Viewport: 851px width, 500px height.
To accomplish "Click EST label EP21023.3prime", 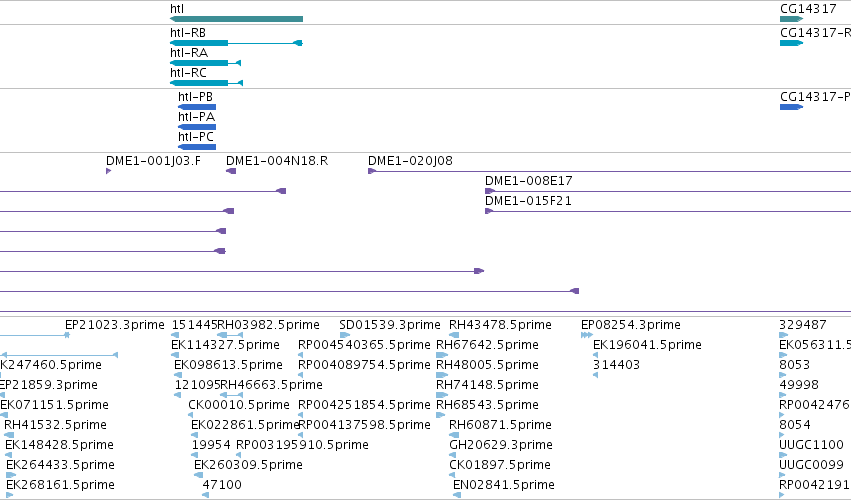I will point(115,325).
